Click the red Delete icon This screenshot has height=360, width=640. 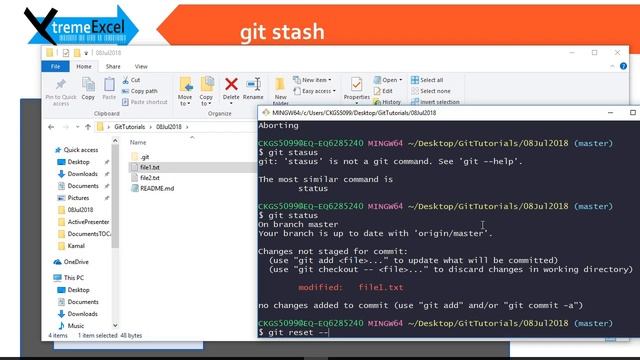pyautogui.click(x=231, y=84)
